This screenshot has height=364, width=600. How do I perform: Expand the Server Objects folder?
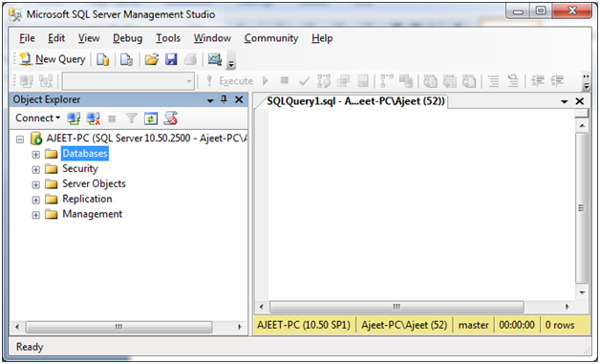[35, 185]
